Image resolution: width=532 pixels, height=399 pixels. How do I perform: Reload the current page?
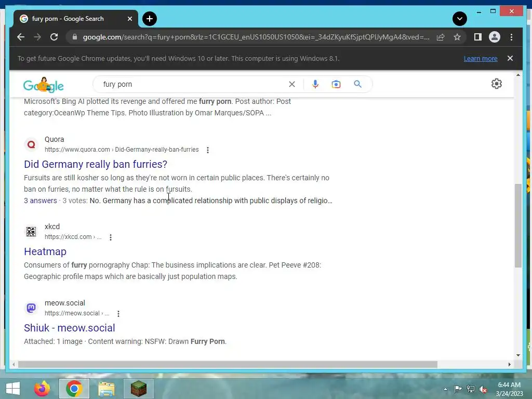[x=54, y=37]
